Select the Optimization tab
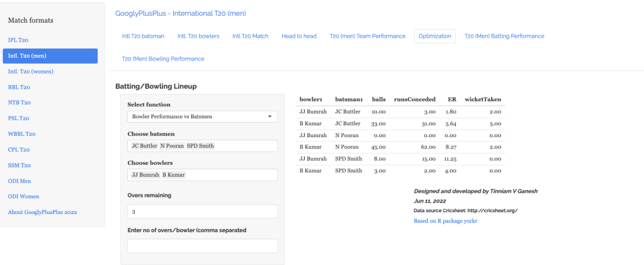Screen dimensions: 644x265 pos(434,36)
